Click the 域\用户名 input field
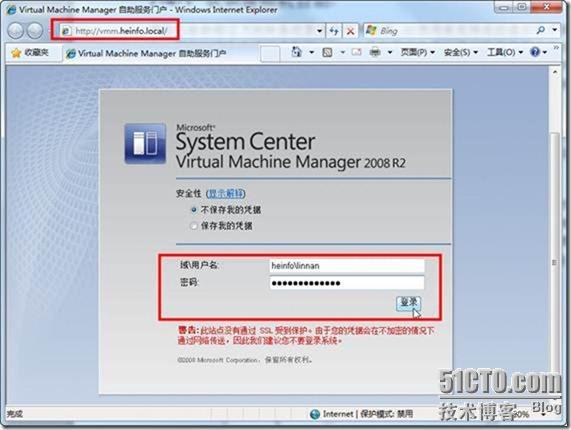 347,265
